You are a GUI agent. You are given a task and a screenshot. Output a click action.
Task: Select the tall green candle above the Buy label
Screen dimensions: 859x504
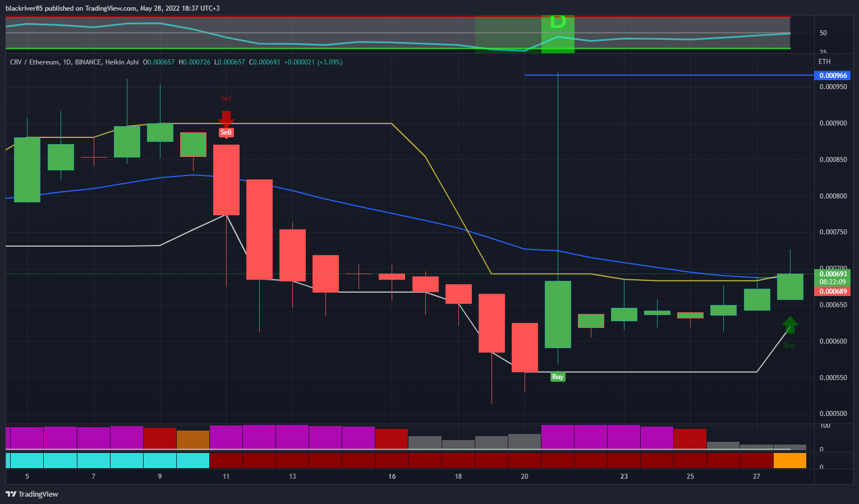558,315
